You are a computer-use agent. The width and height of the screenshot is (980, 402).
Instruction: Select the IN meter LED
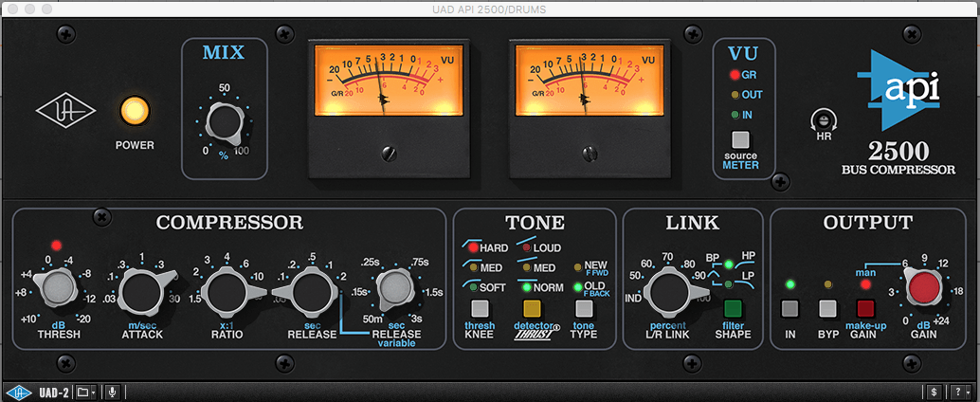click(x=735, y=115)
